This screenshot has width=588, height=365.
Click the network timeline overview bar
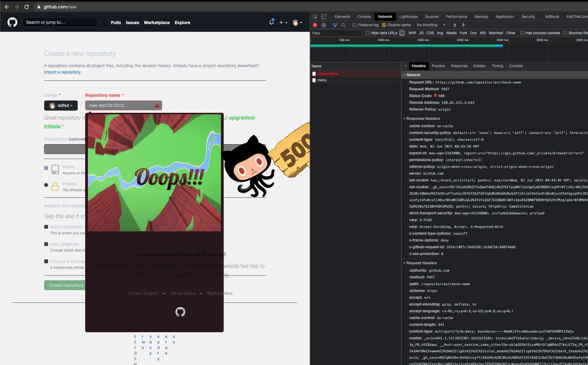(x=407, y=45)
